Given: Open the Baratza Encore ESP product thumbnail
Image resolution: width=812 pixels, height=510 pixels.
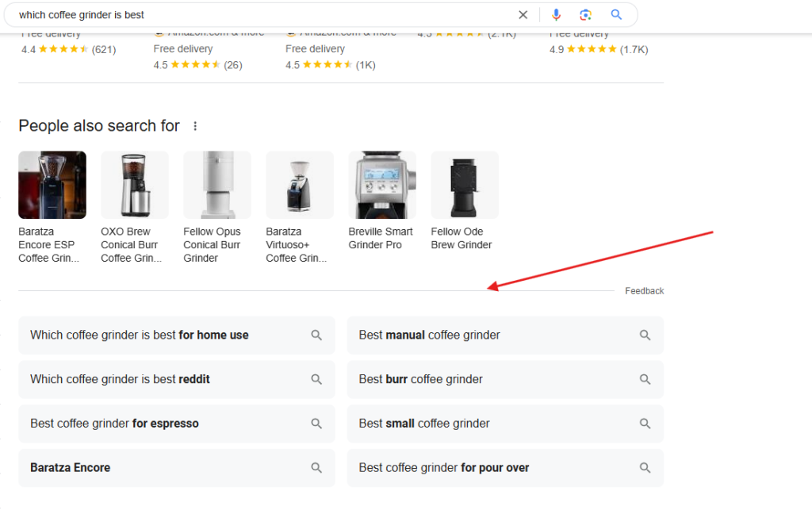Looking at the screenshot, I should coord(52,185).
